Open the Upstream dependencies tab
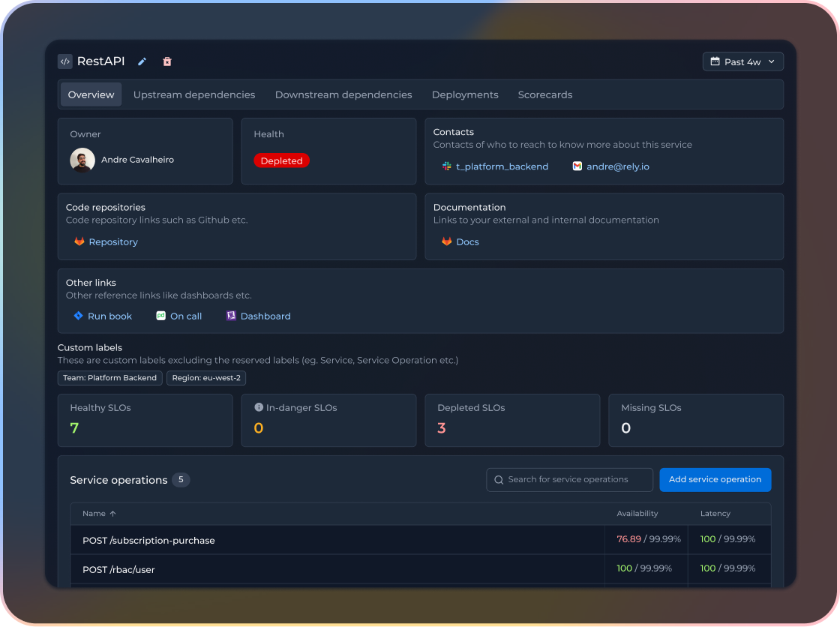 pyautogui.click(x=194, y=94)
